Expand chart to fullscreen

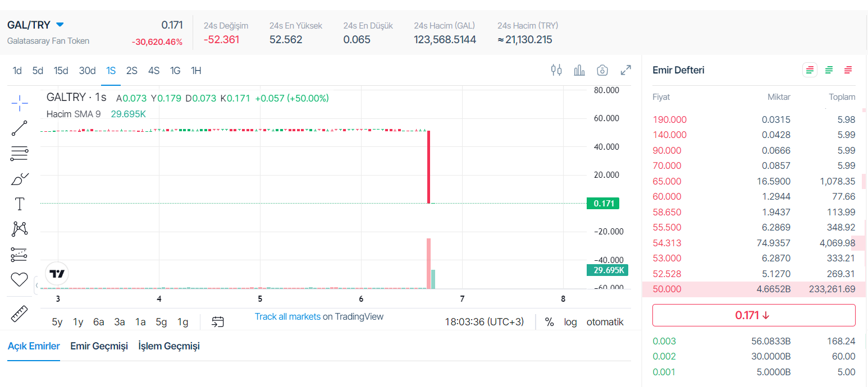point(625,70)
